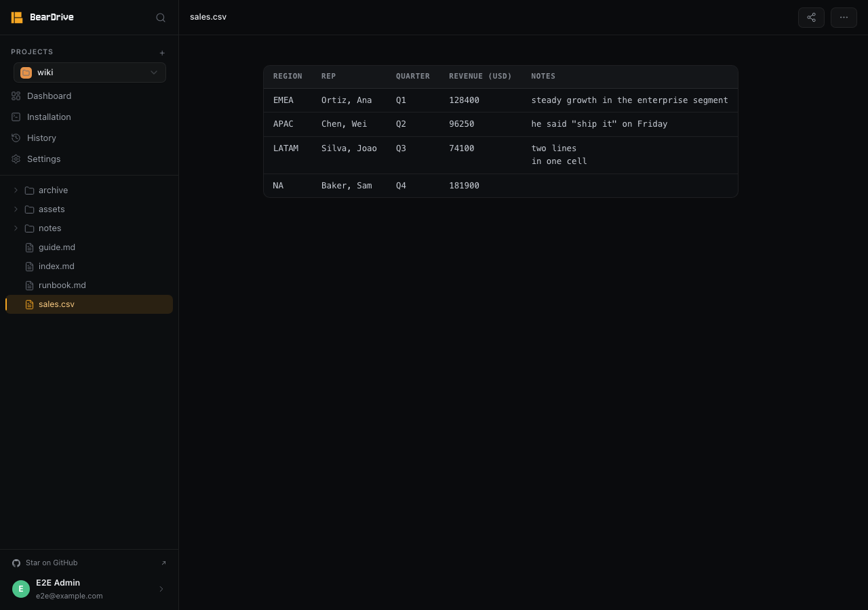
Task: Add a new project with plus icon
Action: click(x=162, y=53)
